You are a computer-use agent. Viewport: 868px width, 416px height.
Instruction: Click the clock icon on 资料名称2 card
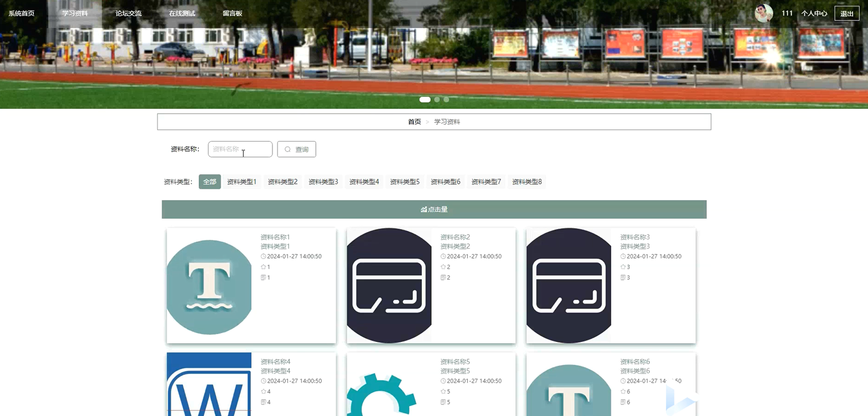443,256
